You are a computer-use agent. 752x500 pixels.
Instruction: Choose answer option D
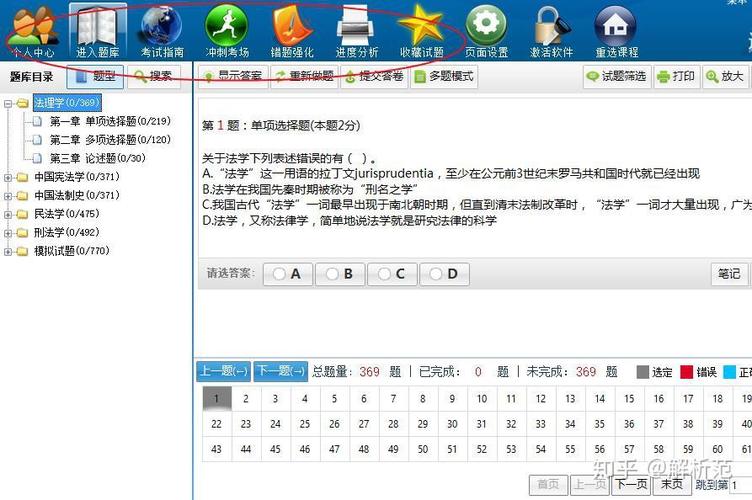445,274
